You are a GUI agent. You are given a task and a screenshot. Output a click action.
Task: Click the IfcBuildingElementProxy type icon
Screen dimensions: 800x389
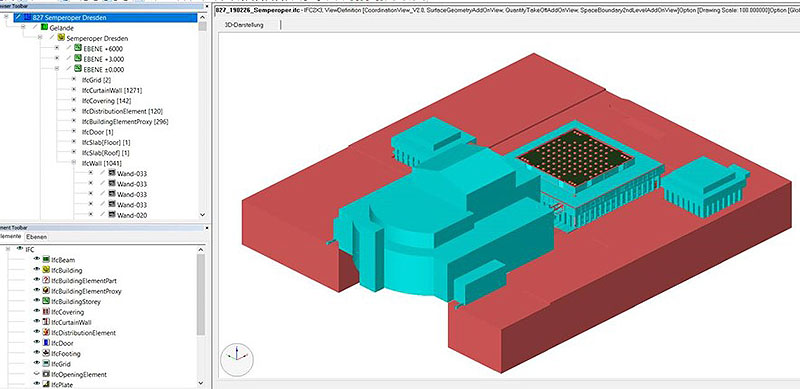pyautogui.click(x=46, y=291)
